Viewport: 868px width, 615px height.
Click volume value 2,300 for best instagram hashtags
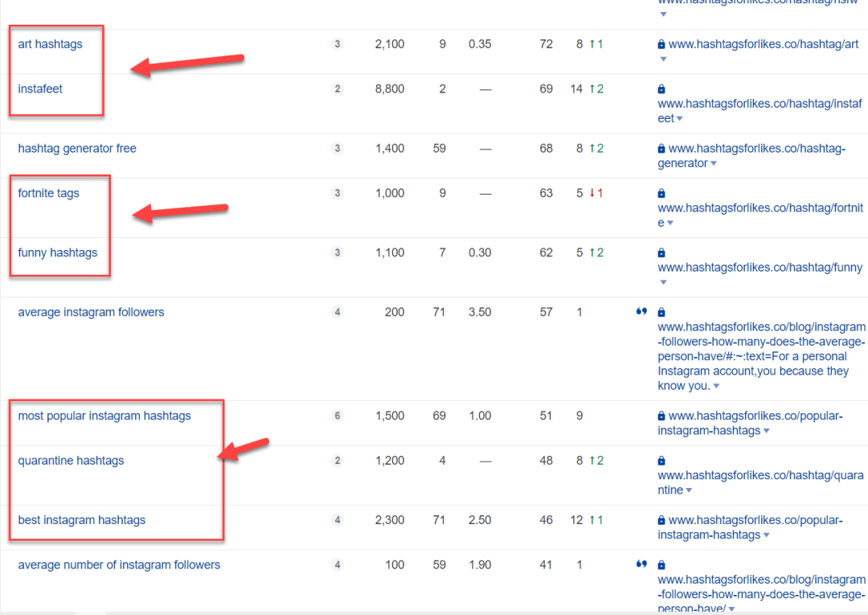click(x=390, y=520)
